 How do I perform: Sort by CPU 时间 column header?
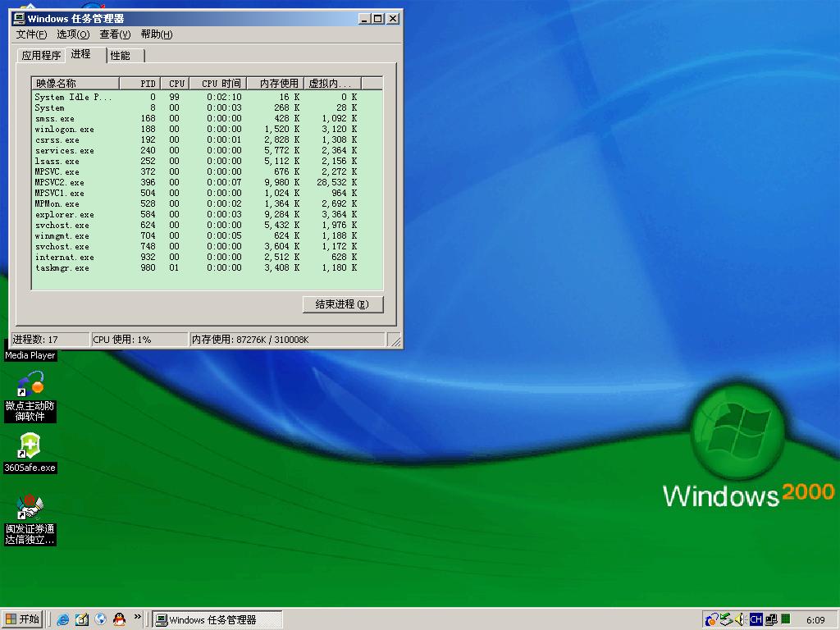pyautogui.click(x=218, y=83)
